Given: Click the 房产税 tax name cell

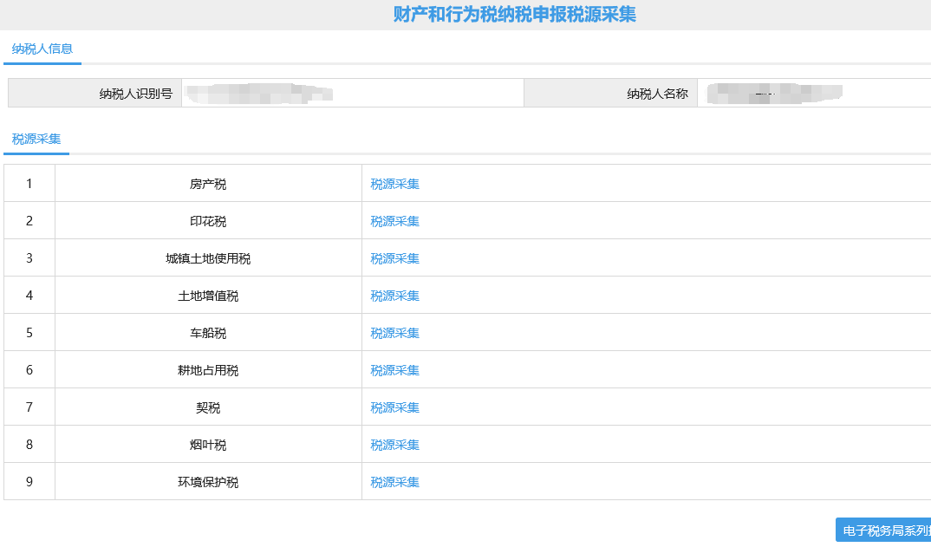Looking at the screenshot, I should click(x=208, y=184).
